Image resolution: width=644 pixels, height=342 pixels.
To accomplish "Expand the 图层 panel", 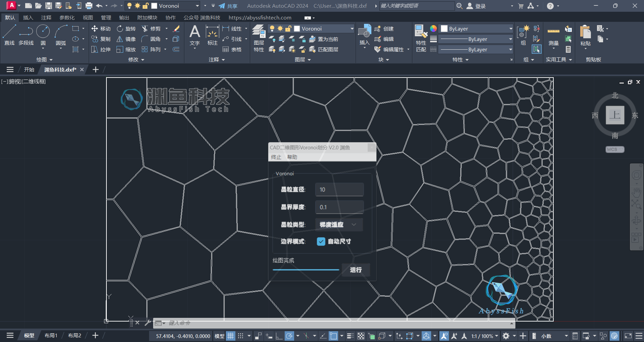I will click(x=303, y=59).
